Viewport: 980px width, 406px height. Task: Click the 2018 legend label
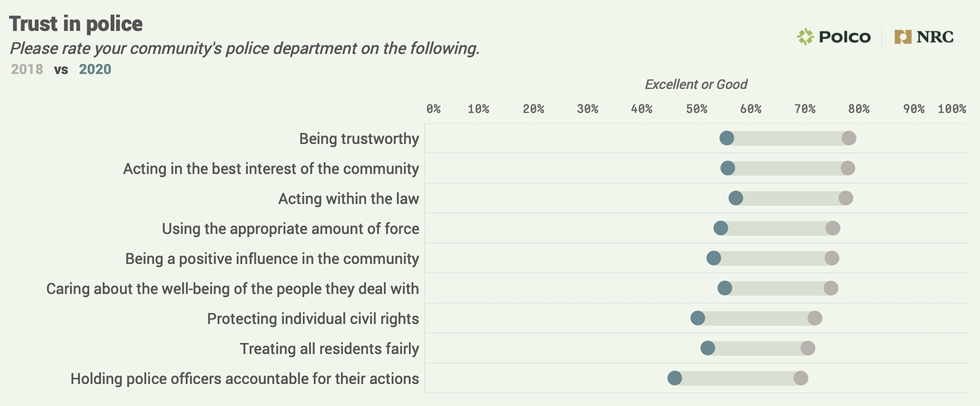click(x=27, y=70)
